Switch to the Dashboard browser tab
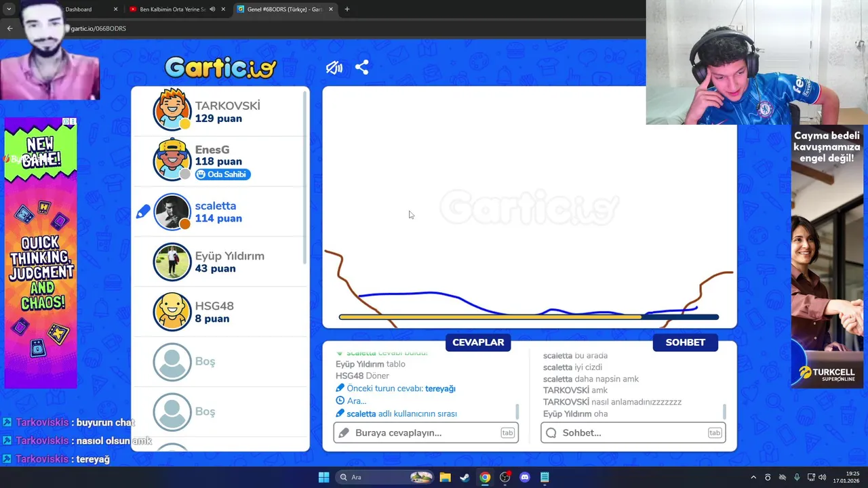 click(x=78, y=9)
